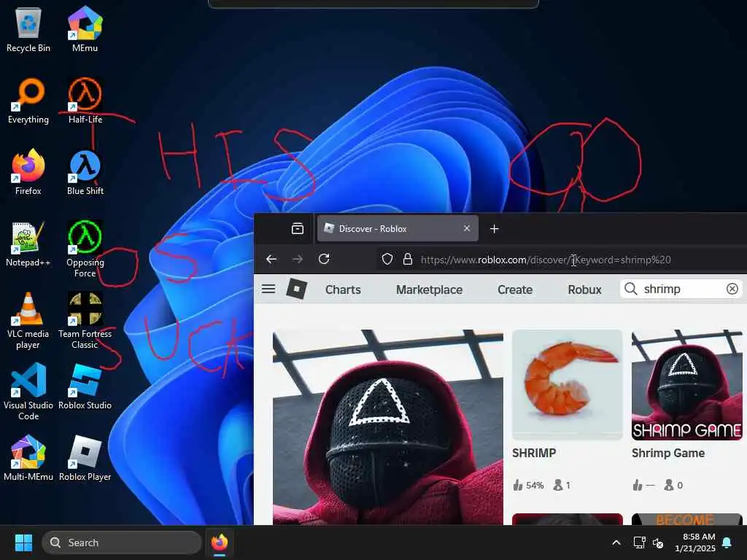The image size is (747, 560).
Task: Open the Visual Studio Code shortcut
Action: 28,392
